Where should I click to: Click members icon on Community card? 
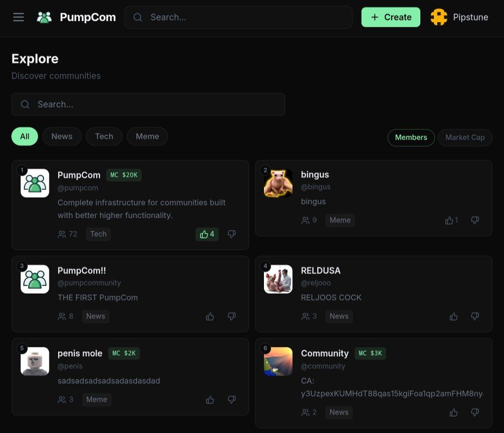(x=305, y=412)
